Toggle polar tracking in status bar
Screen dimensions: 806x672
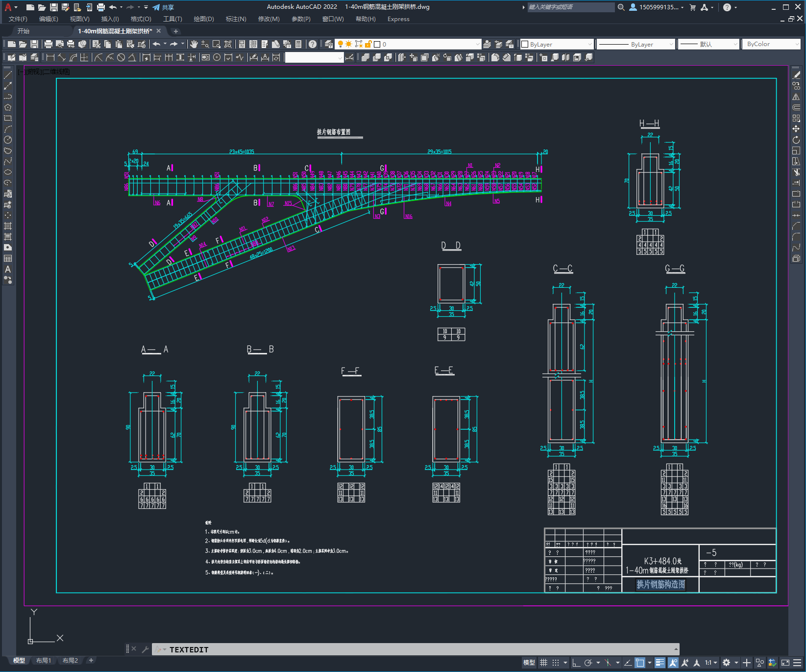click(x=588, y=663)
